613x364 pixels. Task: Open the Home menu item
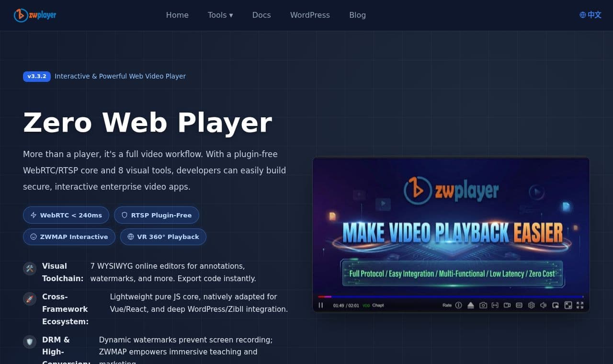click(177, 15)
